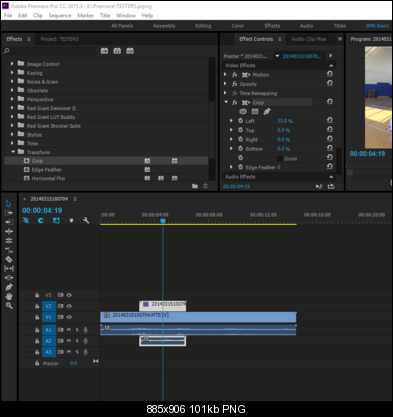Select the Track Select Forward tool
This screenshot has width=393, height=417.
click(9, 213)
